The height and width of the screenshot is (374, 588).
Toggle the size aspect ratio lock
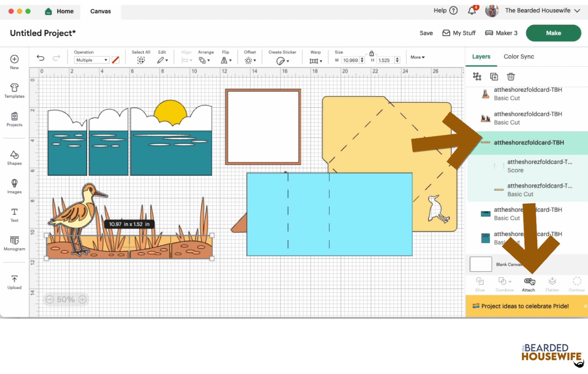coord(372,53)
